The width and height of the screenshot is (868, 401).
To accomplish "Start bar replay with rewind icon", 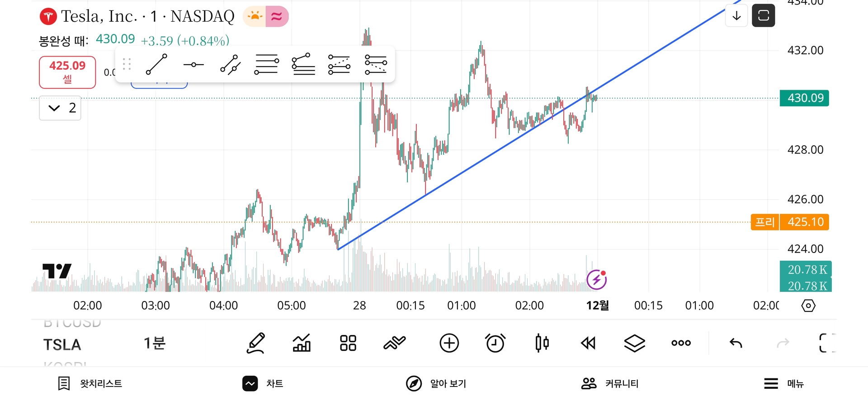I will tap(588, 344).
